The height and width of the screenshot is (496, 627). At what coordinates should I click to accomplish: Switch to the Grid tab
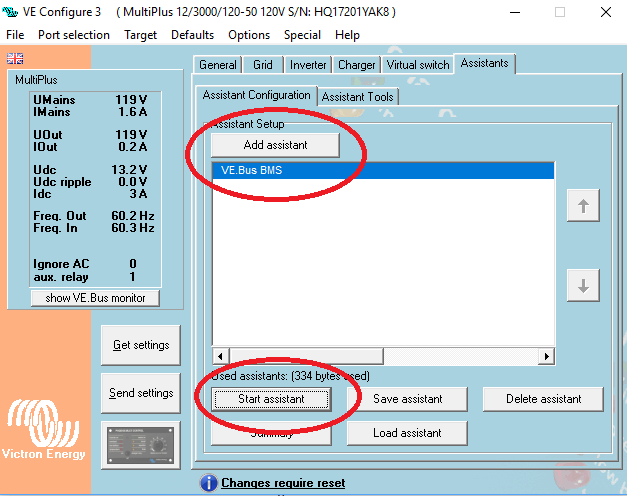(x=263, y=65)
